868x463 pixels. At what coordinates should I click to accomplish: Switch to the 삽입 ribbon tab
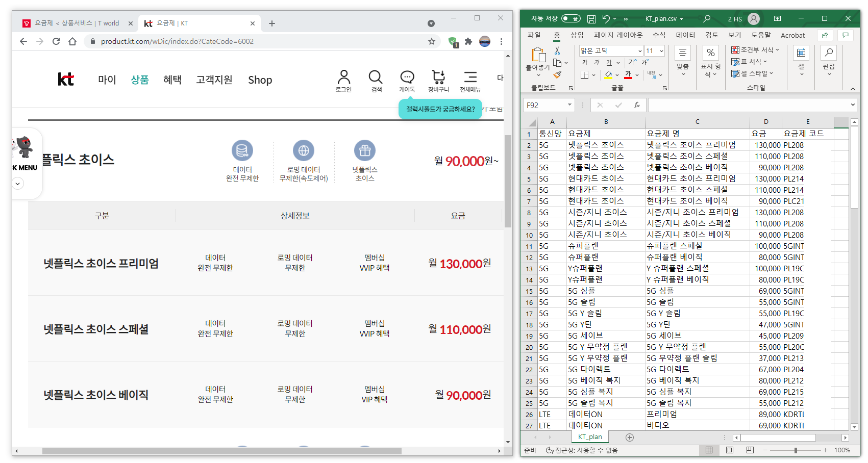tap(577, 35)
